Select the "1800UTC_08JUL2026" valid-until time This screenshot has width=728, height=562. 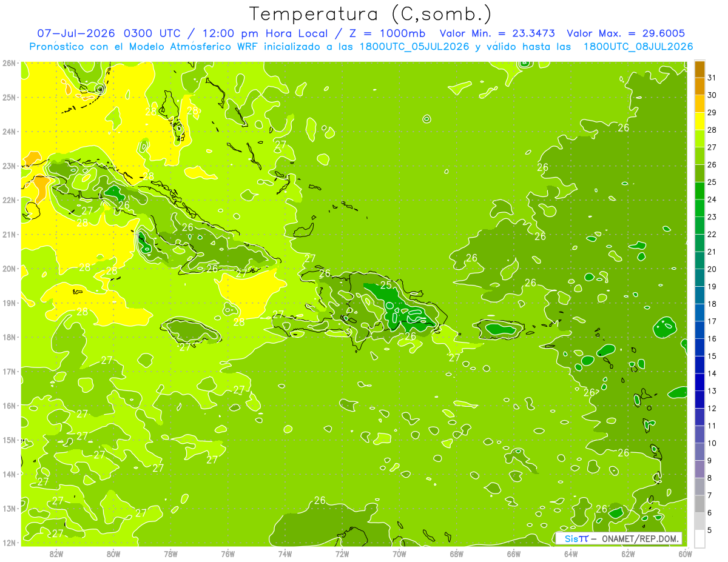tap(639, 46)
